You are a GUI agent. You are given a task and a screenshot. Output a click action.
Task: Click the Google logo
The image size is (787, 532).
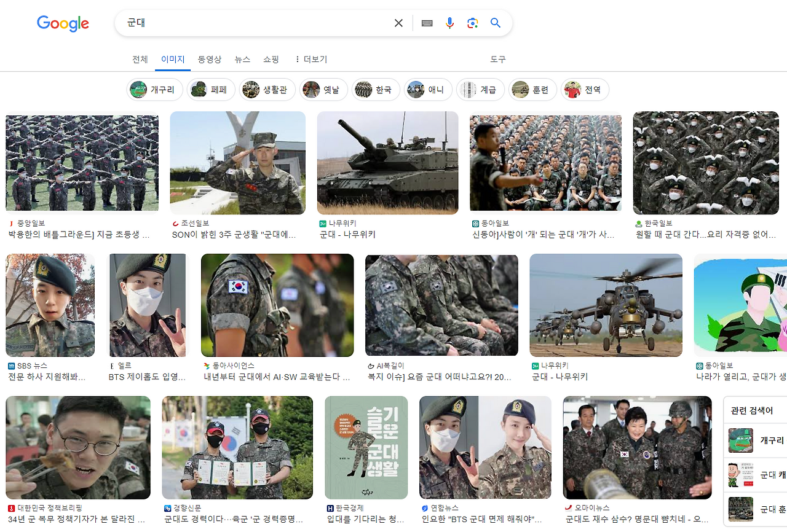point(63,23)
